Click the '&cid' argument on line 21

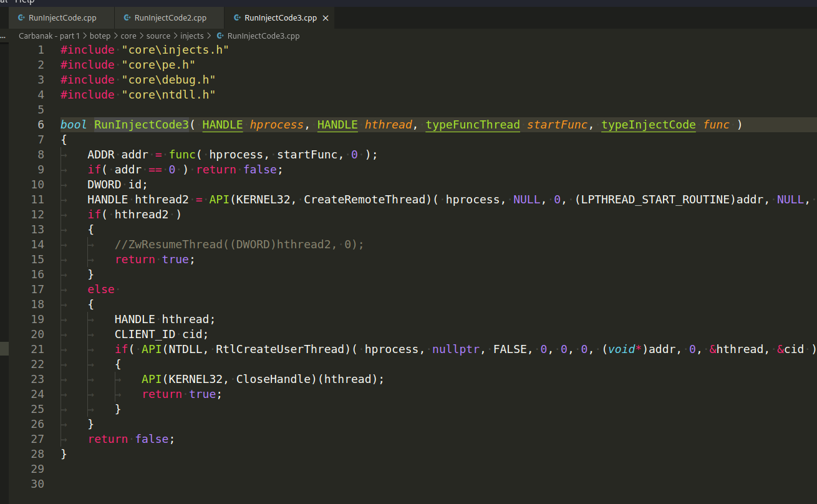click(791, 349)
